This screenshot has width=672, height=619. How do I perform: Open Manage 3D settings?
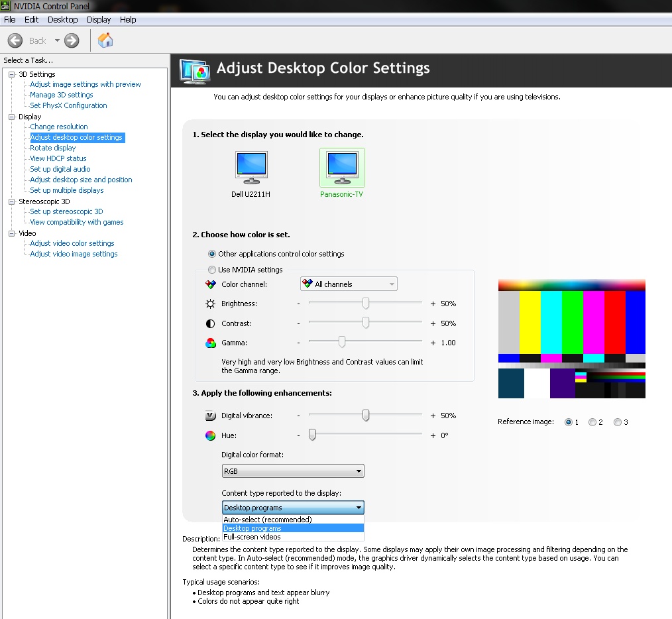61,95
